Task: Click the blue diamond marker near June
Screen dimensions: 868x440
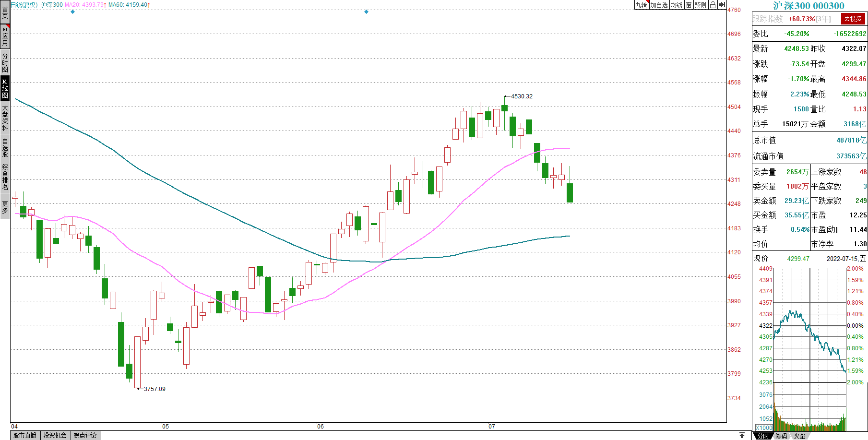Action: click(366, 12)
